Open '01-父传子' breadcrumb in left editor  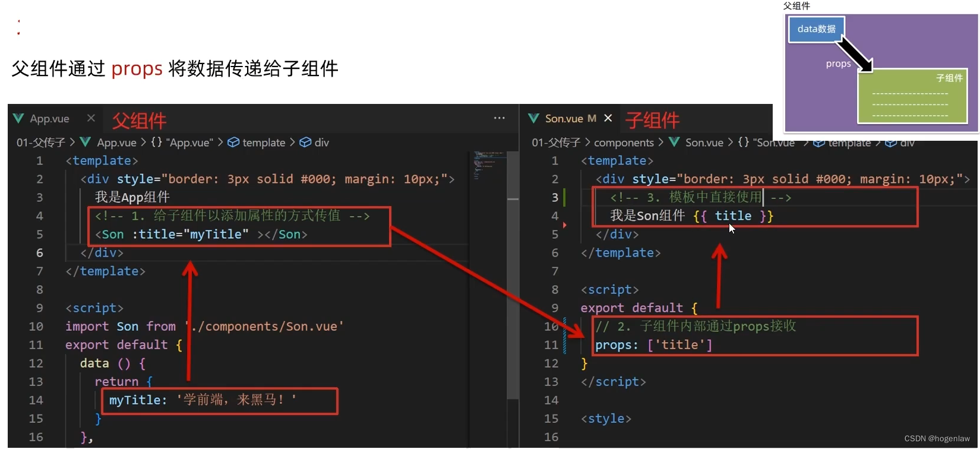click(x=40, y=143)
